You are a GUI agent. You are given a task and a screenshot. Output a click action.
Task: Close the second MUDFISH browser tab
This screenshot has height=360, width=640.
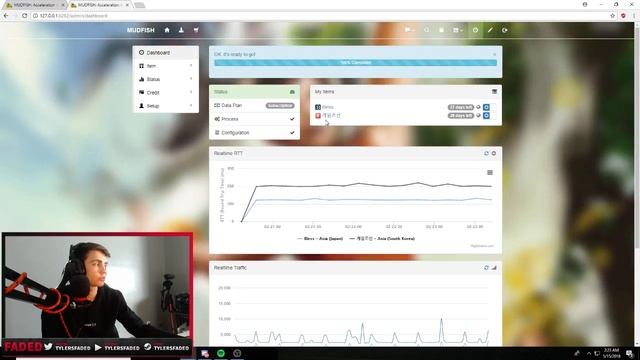(x=127, y=5)
